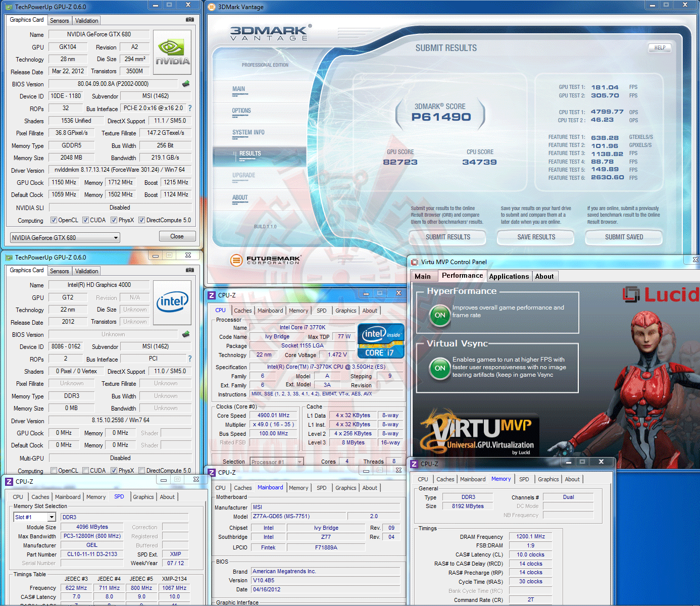Screen dimensions: 700x606
Task: Click the CPU name field Intel Core i7 3770K
Action: (x=303, y=328)
